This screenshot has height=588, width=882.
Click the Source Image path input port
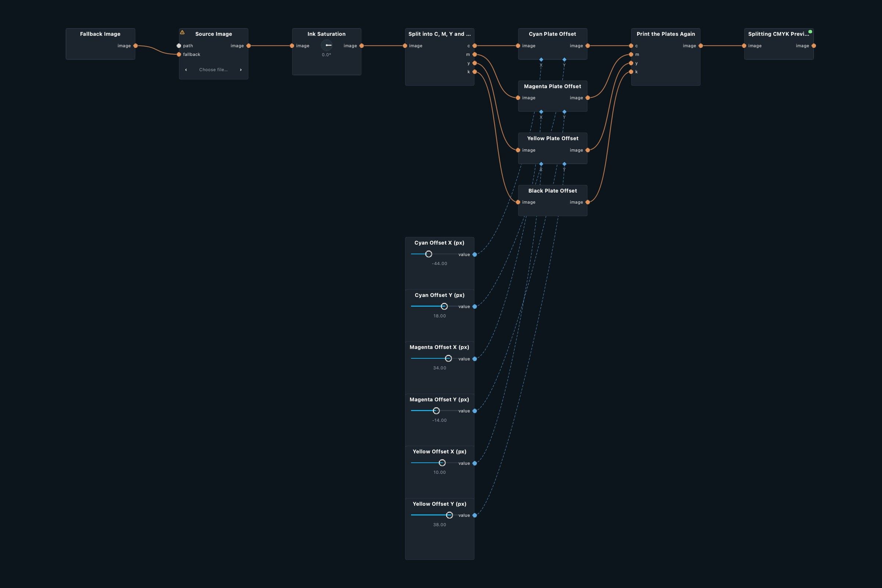(x=179, y=46)
